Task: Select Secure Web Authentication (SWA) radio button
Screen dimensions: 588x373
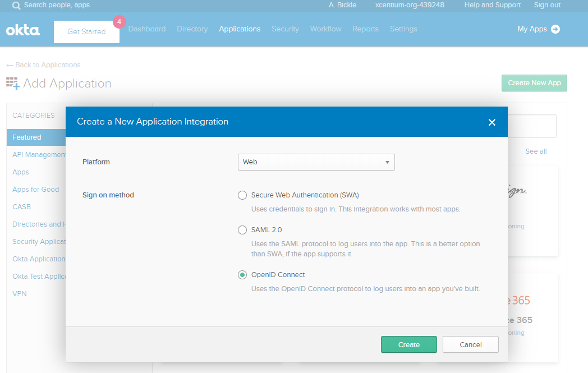Action: point(242,195)
